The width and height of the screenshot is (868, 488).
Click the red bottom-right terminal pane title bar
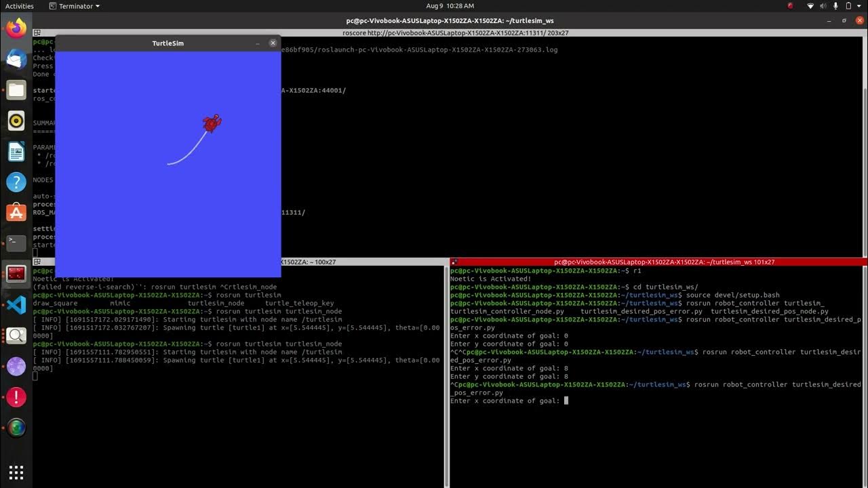coord(658,262)
